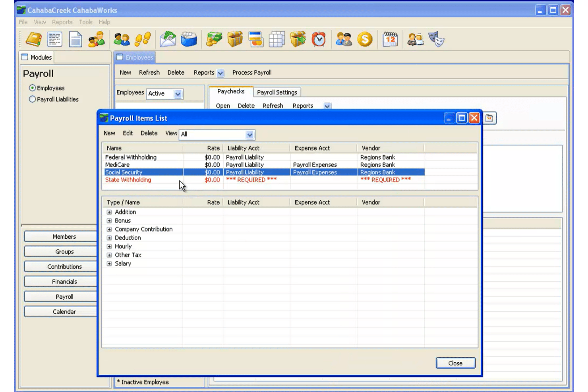Expand the Company Contribution node
Screen dimensions: 588x392
pyautogui.click(x=109, y=229)
